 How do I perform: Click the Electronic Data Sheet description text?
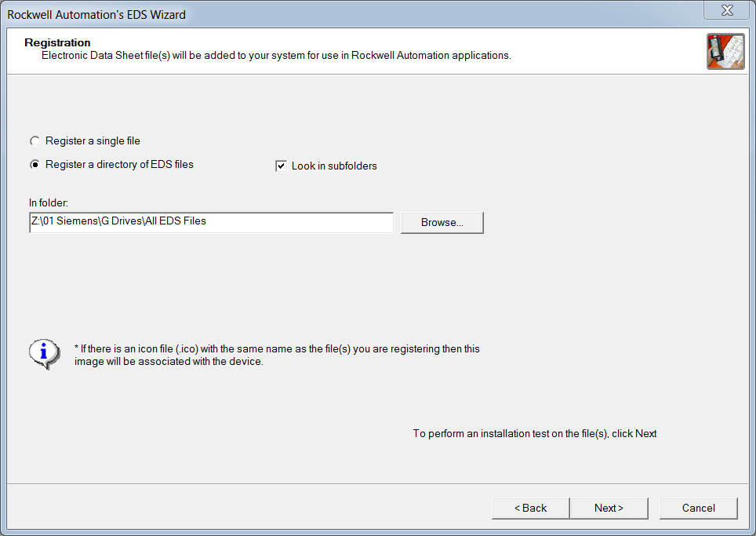pos(276,56)
